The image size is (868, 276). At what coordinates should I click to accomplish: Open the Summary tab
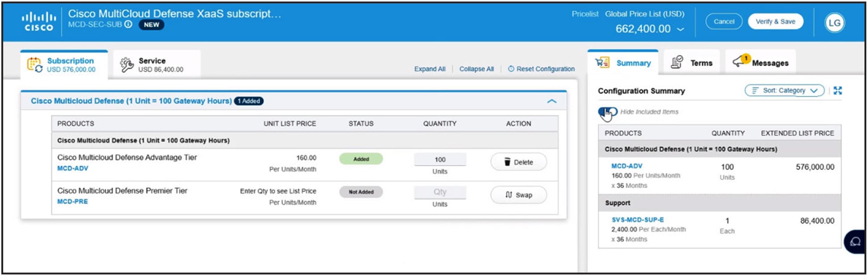[x=623, y=63]
